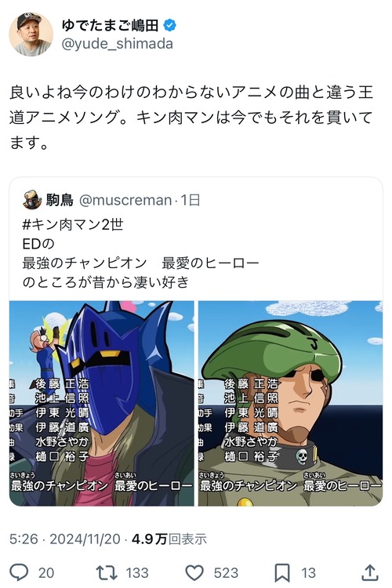The height and width of the screenshot is (588, 392).
Task: Click the 5:26 · 2024/11/20 timestamp
Action: point(65,539)
